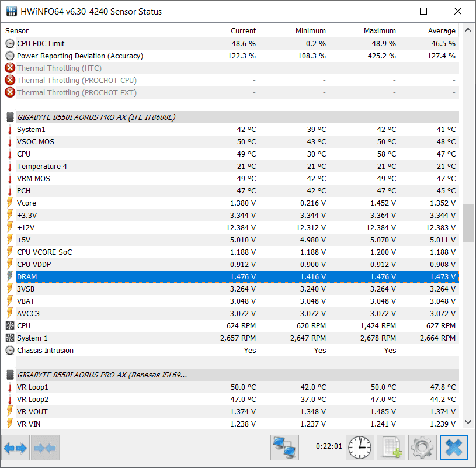This screenshot has height=468, width=476.
Task: Click the fan icon beside System 1 RPM
Action: coord(10,338)
